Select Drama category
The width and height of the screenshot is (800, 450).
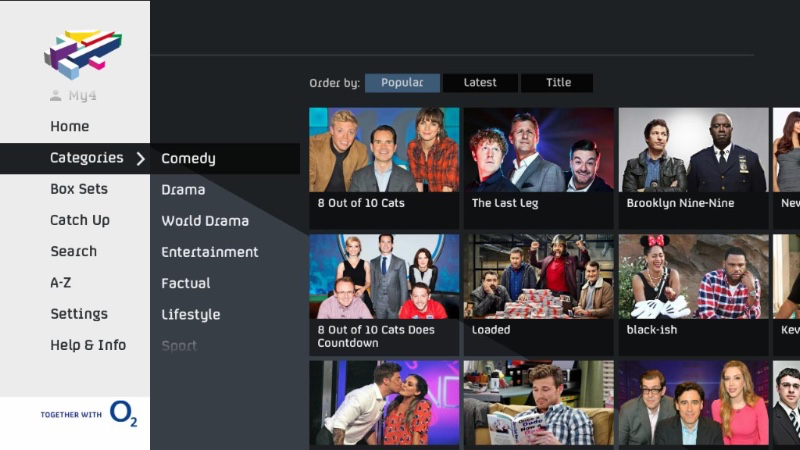point(183,190)
